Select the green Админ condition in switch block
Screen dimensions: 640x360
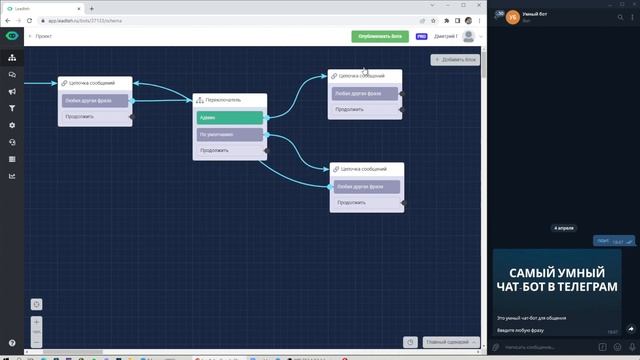point(230,118)
